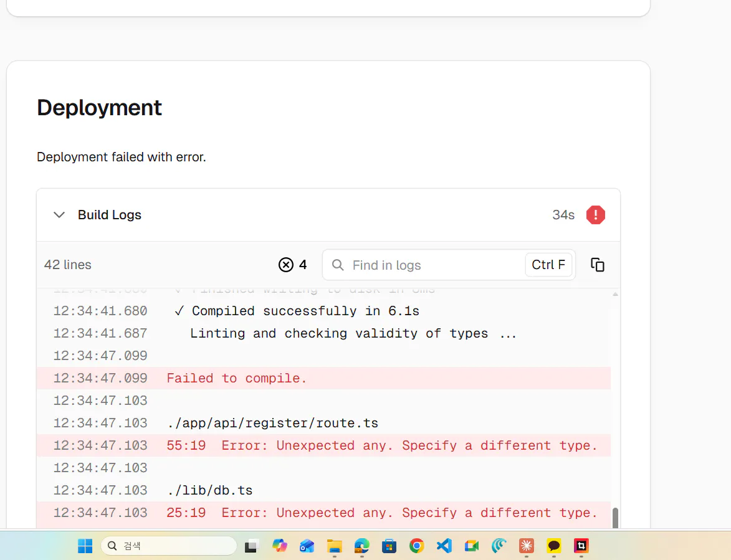The width and height of the screenshot is (731, 560).
Task: Open Microsoft Edge from taskbar
Action: (362, 546)
